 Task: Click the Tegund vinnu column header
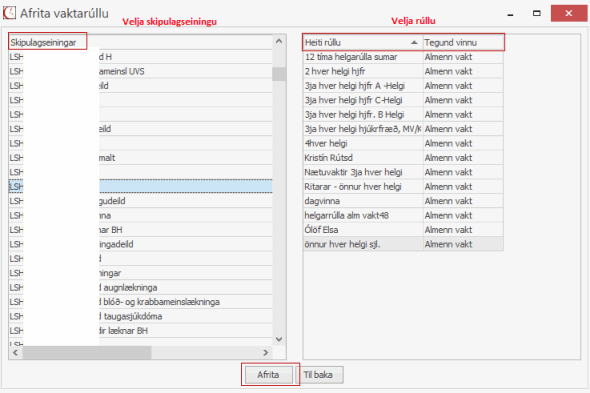(463, 43)
